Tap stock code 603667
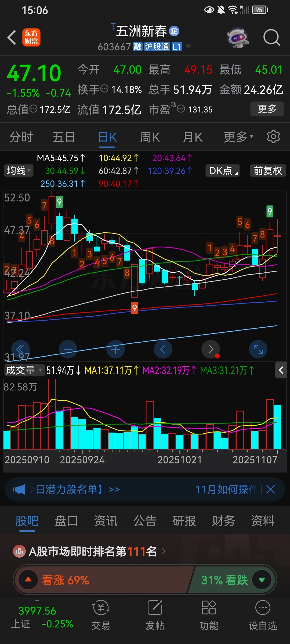This screenshot has width=290, height=644. tap(114, 47)
